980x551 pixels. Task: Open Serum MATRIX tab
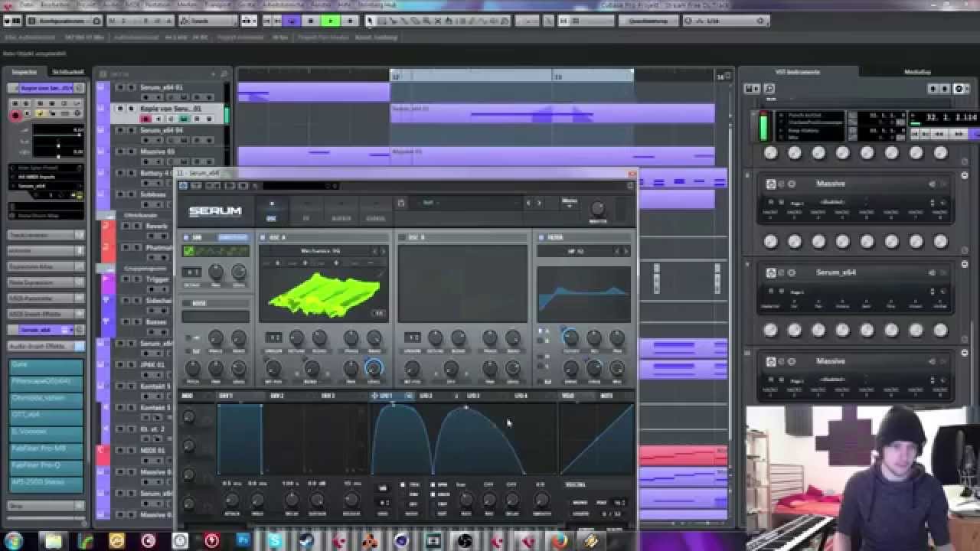point(341,211)
